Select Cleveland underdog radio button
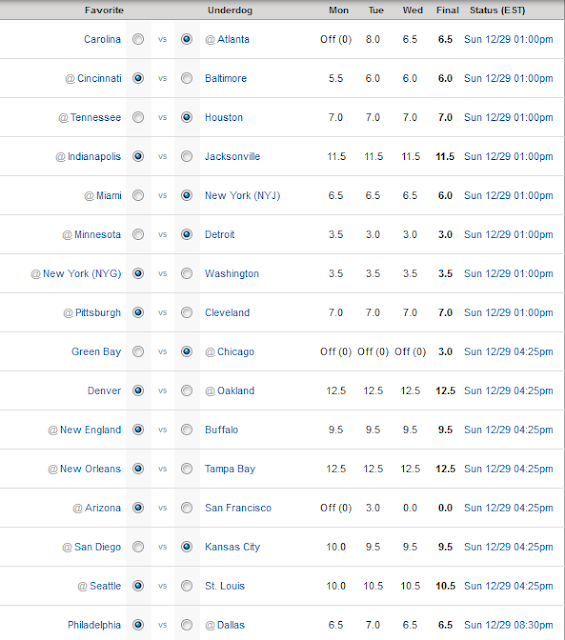The image size is (565, 640). 187,313
